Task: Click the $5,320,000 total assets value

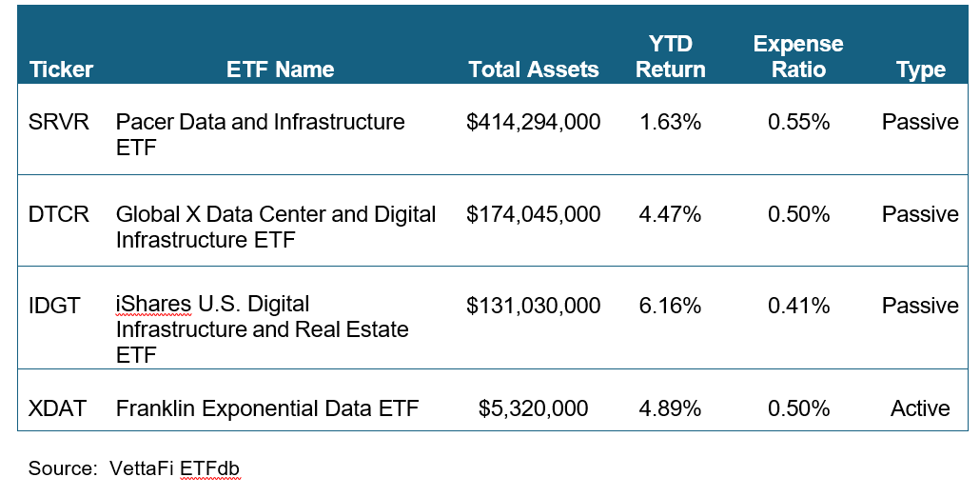Action: click(534, 408)
